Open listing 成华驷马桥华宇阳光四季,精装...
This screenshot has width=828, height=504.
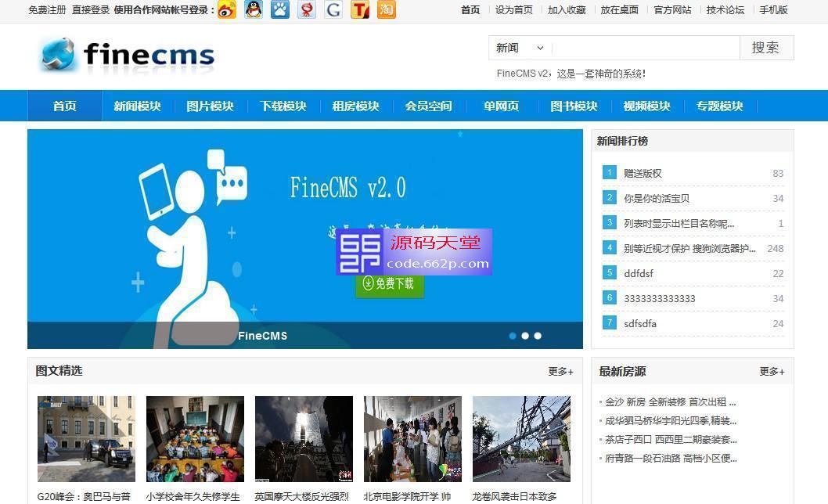coord(671,420)
